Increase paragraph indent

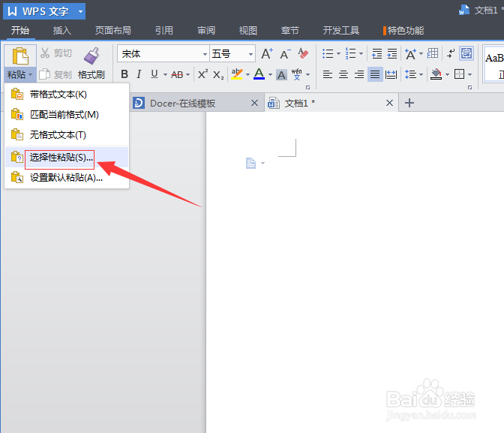[x=391, y=54]
